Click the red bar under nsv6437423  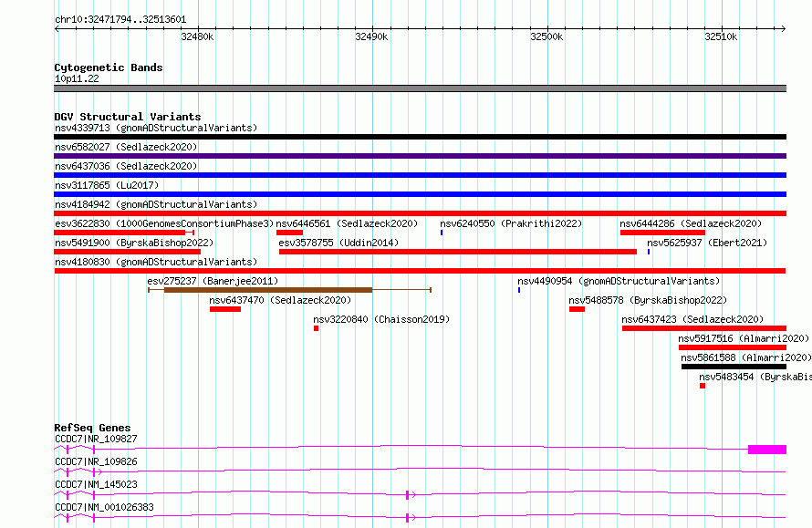pos(704,328)
